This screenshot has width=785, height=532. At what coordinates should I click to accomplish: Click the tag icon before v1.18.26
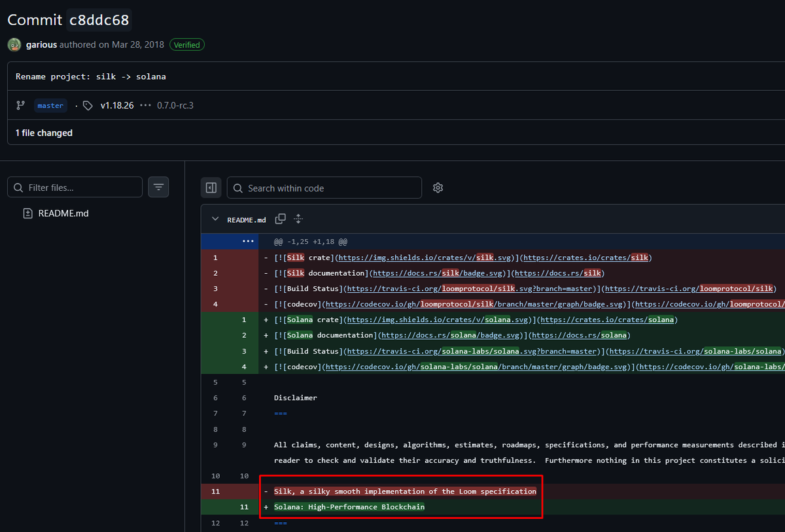click(x=88, y=105)
